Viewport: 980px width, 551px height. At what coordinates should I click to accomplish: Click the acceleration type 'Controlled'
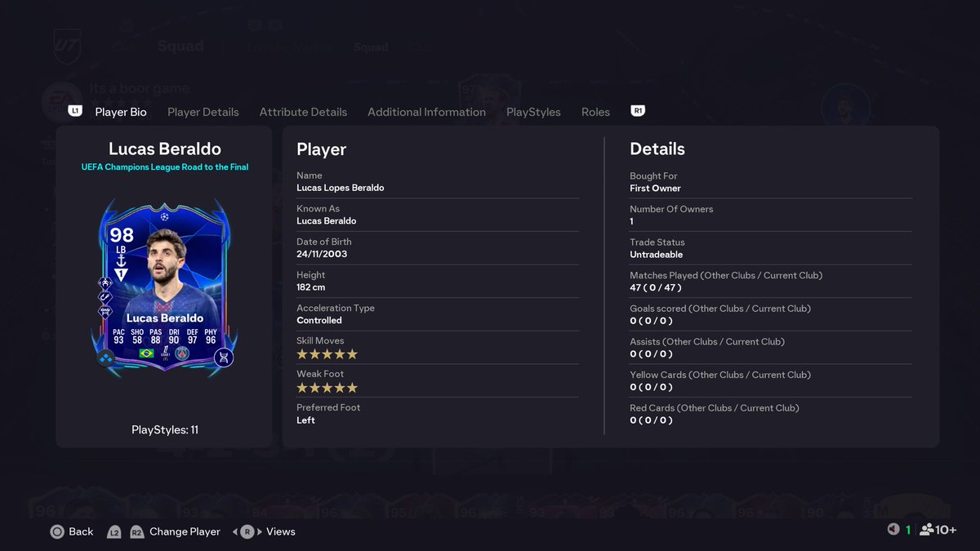tap(319, 321)
